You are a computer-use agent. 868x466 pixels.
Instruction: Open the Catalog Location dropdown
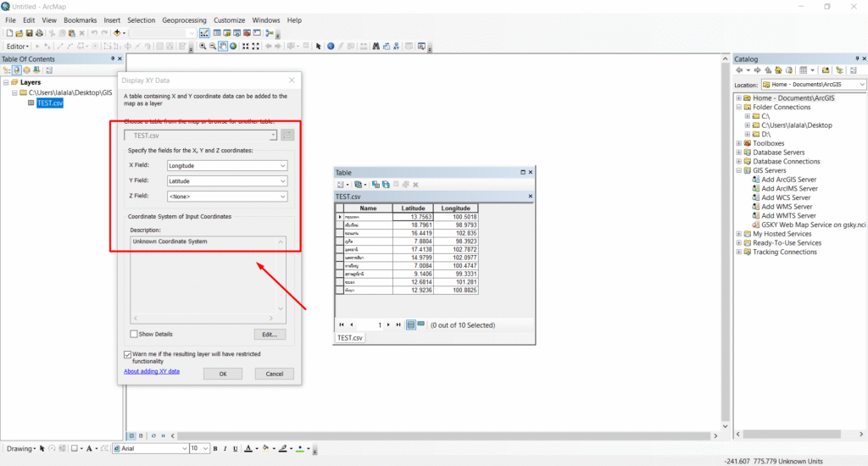pos(862,85)
